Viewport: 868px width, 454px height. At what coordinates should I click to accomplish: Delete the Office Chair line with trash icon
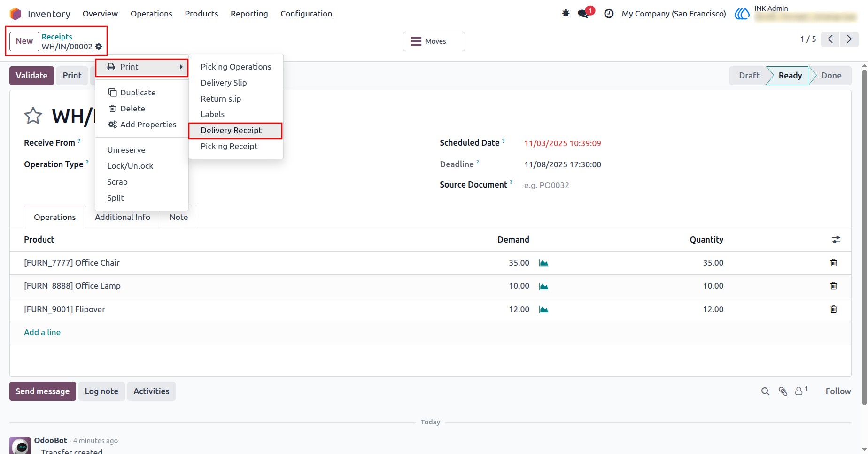[834, 263]
